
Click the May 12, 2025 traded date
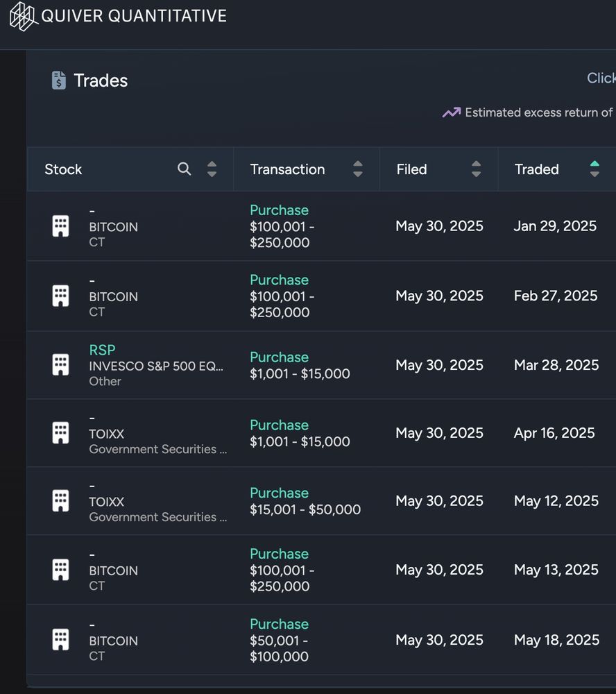pos(556,500)
